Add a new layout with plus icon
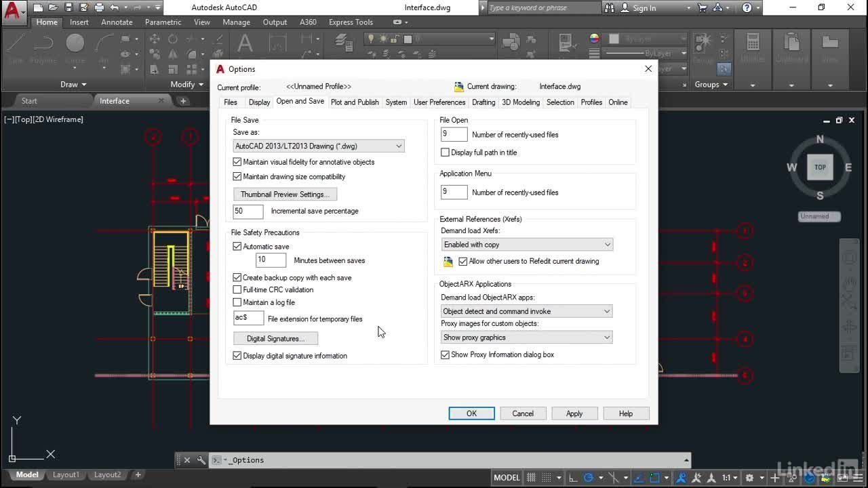 click(x=138, y=474)
